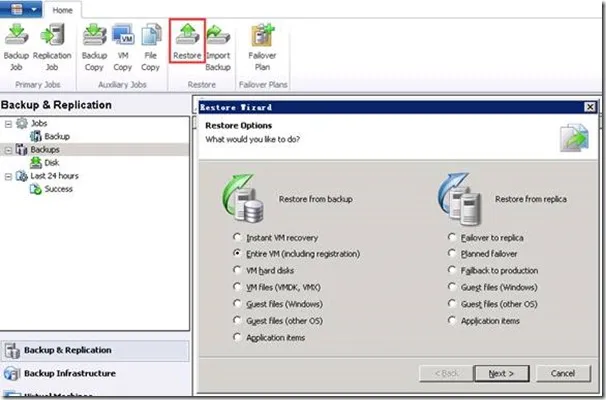Click the disabled Back button
This screenshot has width=606, height=400.
[446, 373]
